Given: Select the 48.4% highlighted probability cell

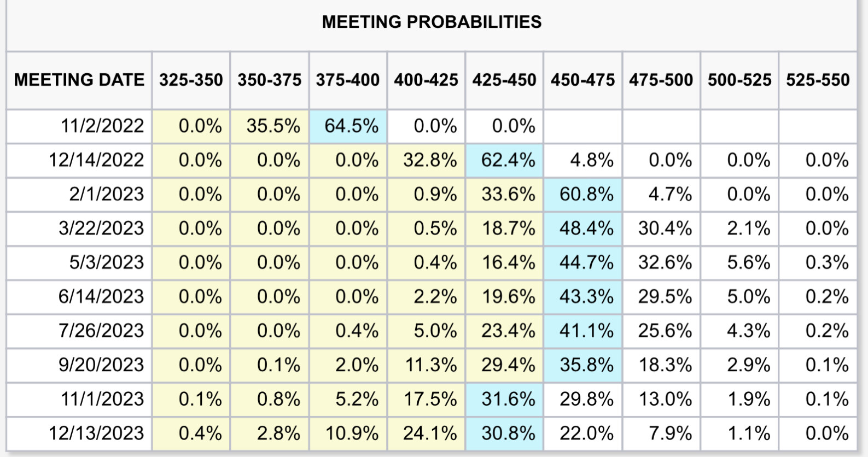Looking at the screenshot, I should coord(586,228).
